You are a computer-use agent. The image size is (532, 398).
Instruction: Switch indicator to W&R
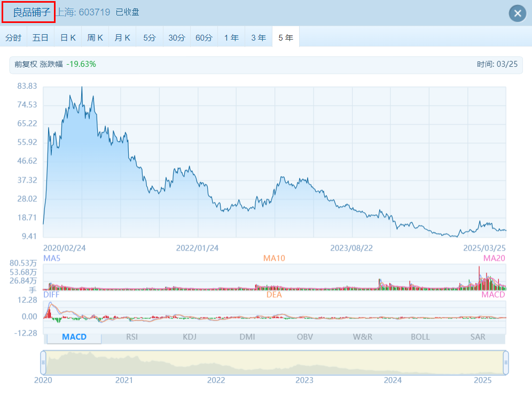point(362,337)
